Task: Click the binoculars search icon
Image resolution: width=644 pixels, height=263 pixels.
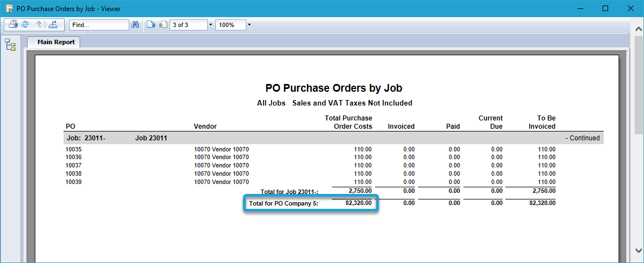Action: [135, 25]
